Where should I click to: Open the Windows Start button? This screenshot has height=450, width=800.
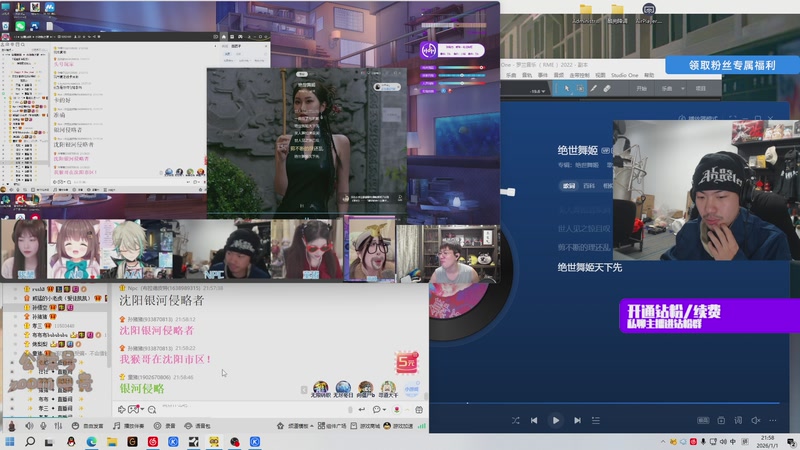coord(9,441)
